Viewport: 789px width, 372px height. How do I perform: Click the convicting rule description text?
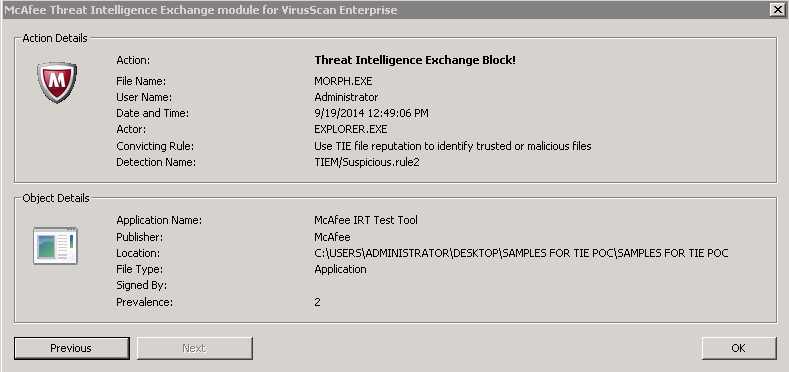[x=453, y=146]
